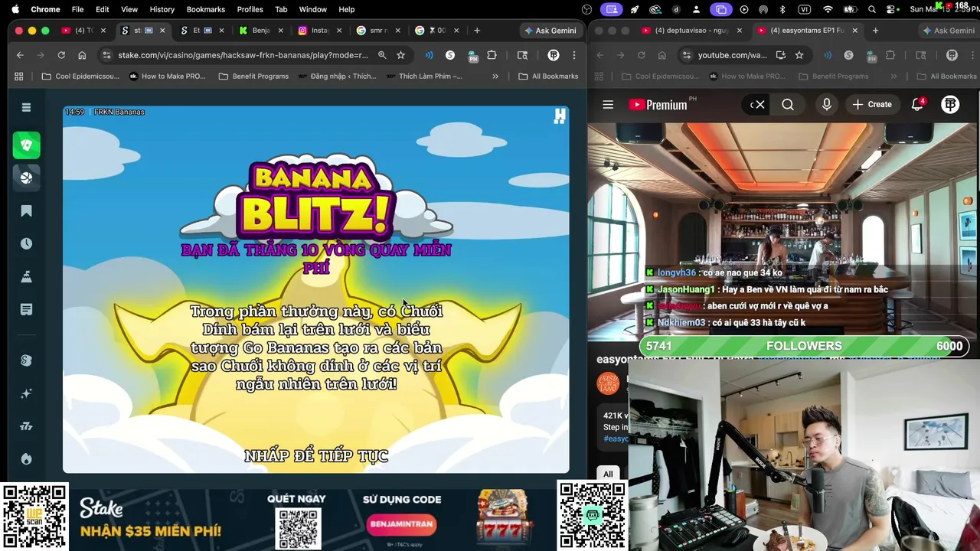
Task: Open the Bookmarks menu in menu bar
Action: coord(205,9)
